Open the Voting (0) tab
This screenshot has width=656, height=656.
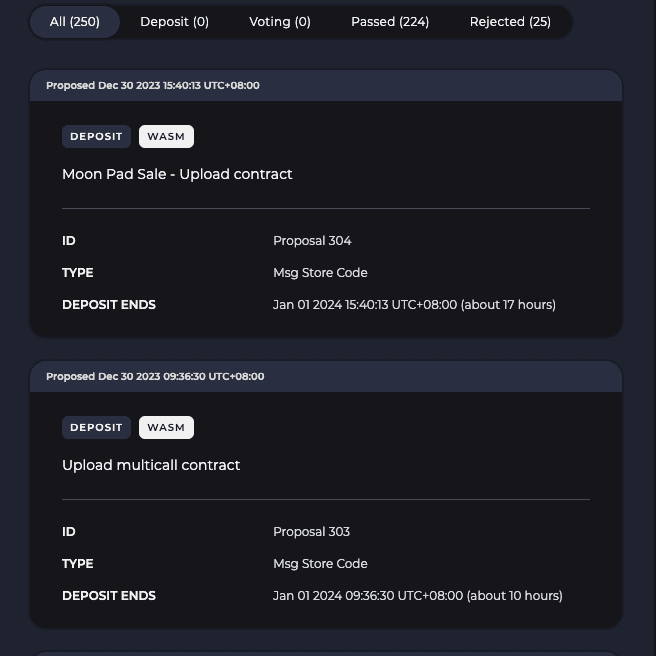click(280, 22)
